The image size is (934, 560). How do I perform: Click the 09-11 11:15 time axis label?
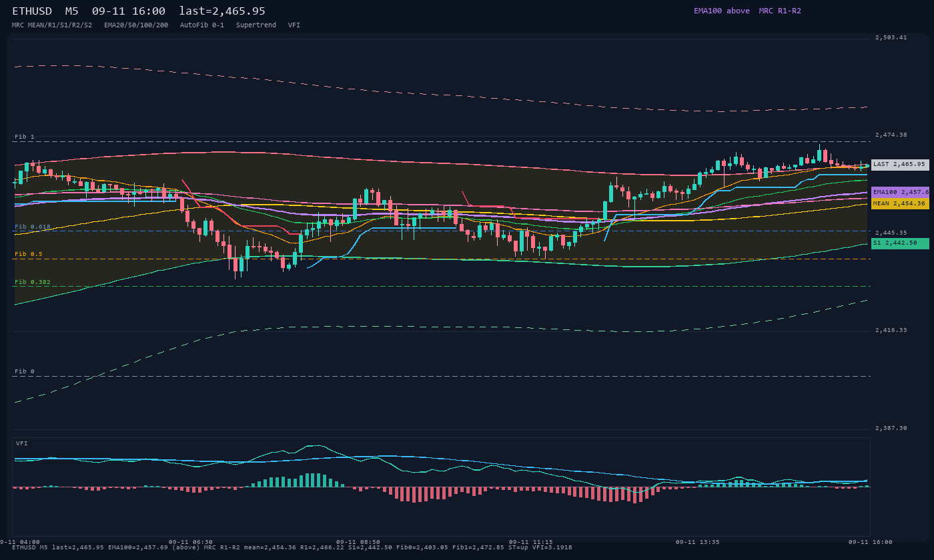[x=530, y=542]
